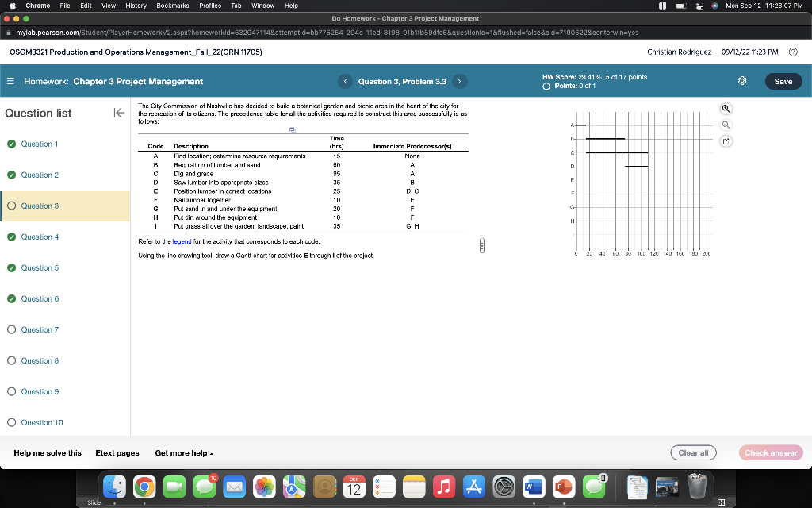Open Microsoft Word from the Dock
The image size is (812, 508).
534,487
